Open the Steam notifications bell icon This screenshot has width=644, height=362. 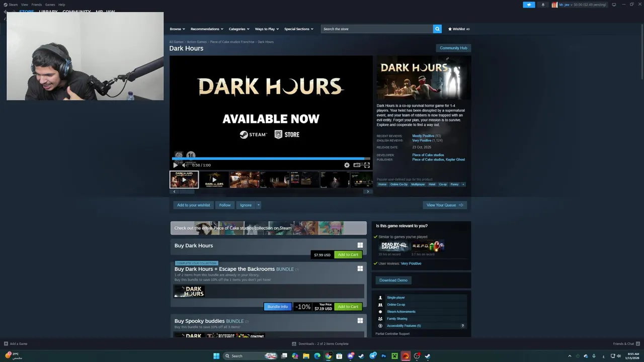pyautogui.click(x=543, y=5)
